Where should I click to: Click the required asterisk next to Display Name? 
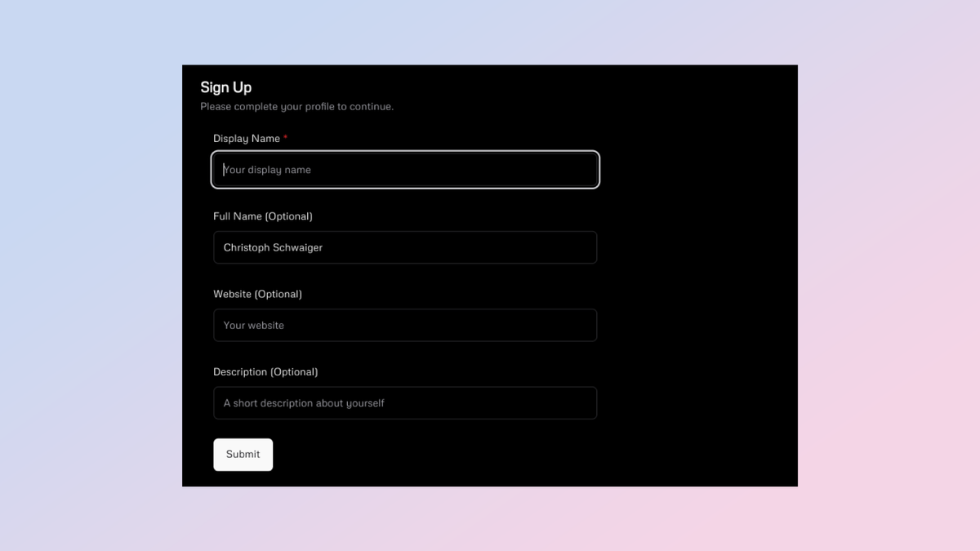(x=285, y=138)
